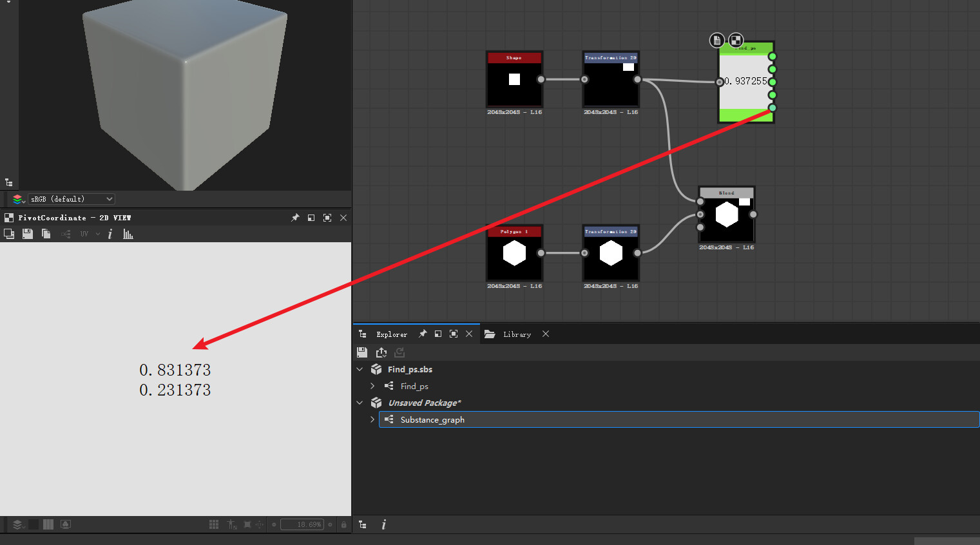Click the grid icon in 2D view status bar
The height and width of the screenshot is (545, 980).
click(213, 524)
